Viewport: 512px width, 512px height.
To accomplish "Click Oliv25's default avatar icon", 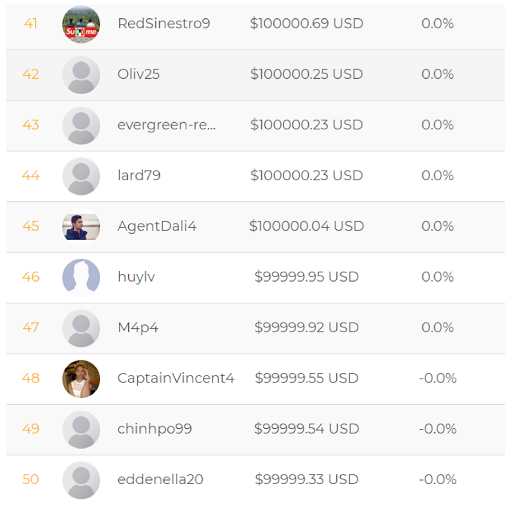I will 81,75.
